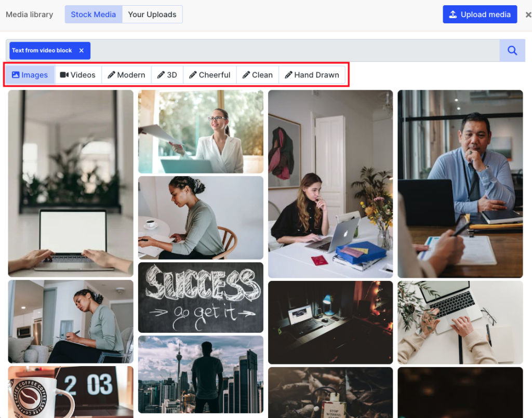Screen dimensions: 532x418
Task: Pick the Success chalkboard image
Action: pos(201,297)
